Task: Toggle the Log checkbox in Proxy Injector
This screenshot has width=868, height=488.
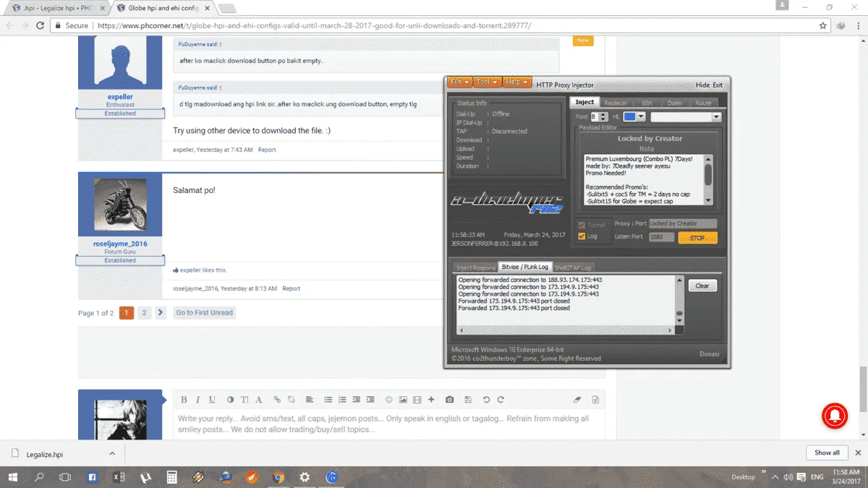Action: (582, 236)
